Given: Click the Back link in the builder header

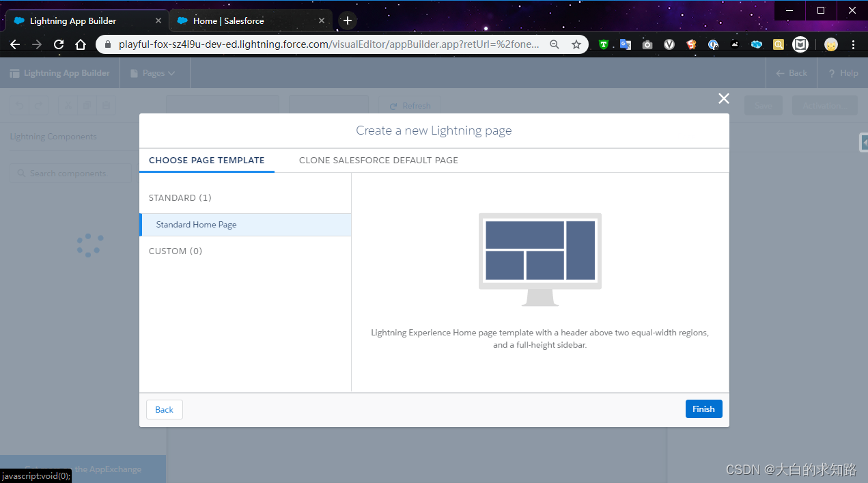Looking at the screenshot, I should tap(792, 73).
